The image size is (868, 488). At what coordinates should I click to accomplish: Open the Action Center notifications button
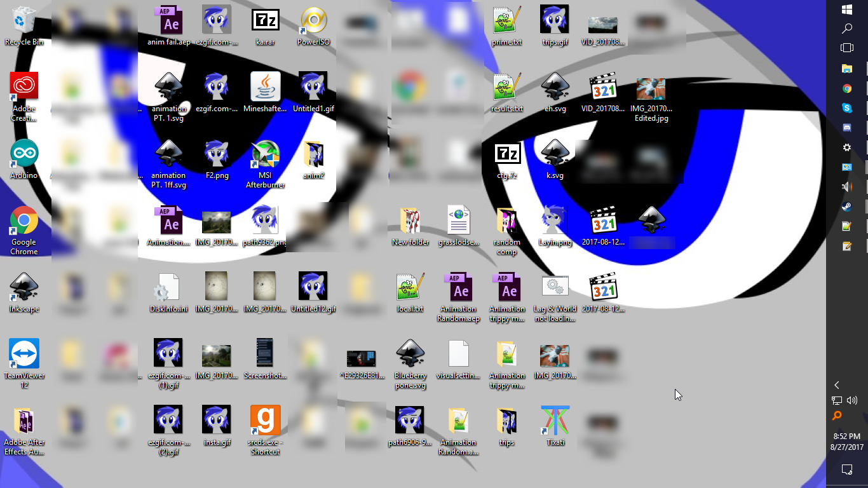coord(846,469)
